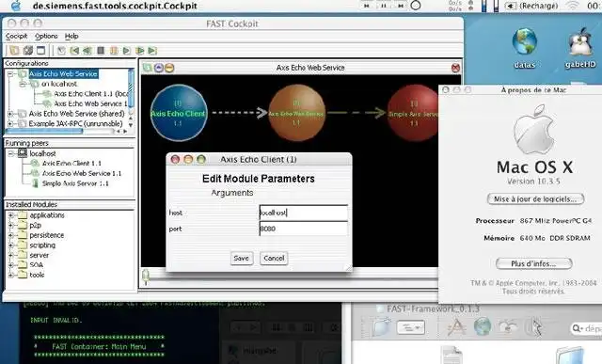
Task: Click the purple up-arrow icon in the graph panel
Action: pyautogui.click(x=159, y=68)
